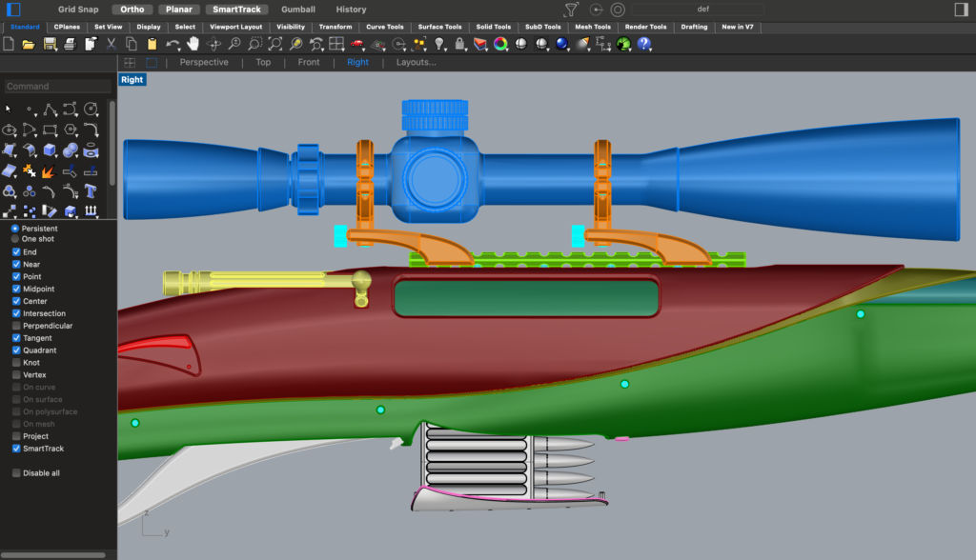Click the Explode tool icon
The width and height of the screenshot is (976, 560).
[50, 171]
